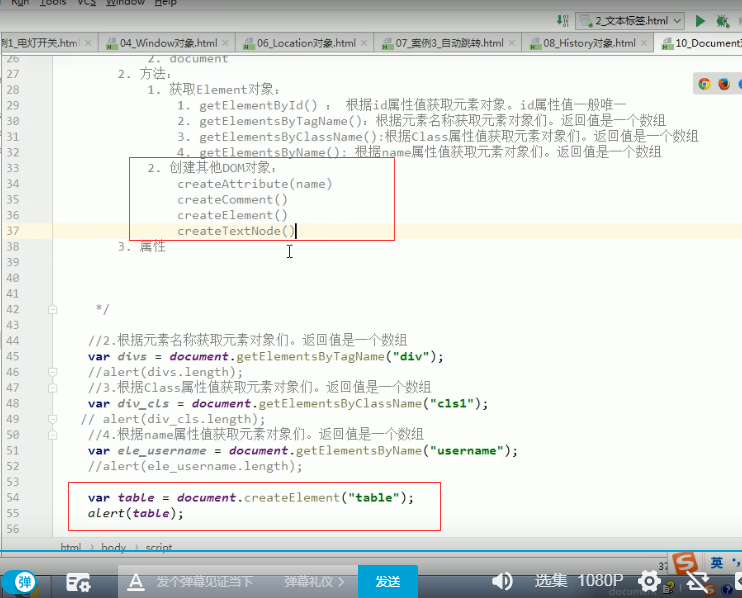Image resolution: width=742 pixels, height=598 pixels.
Task: Click on createComment() line
Action: coord(232,200)
